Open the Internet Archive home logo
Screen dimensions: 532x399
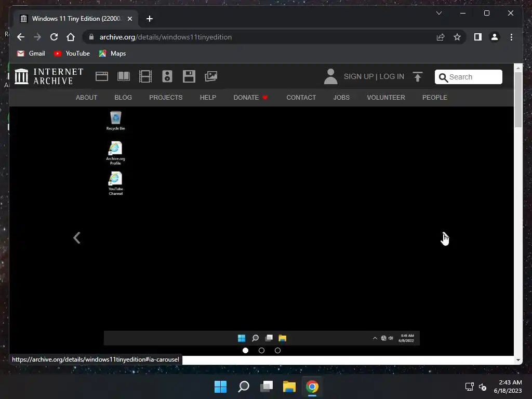tap(49, 76)
